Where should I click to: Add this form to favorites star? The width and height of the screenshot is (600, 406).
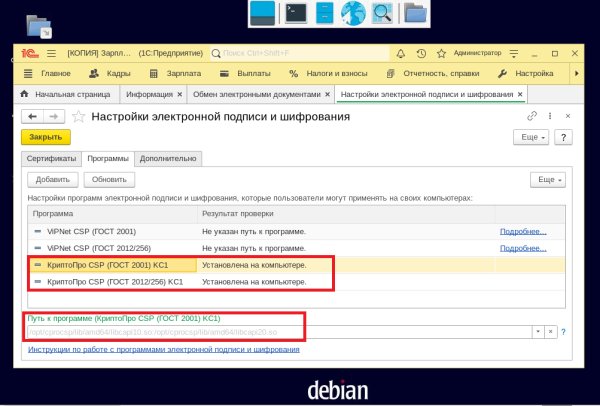(x=78, y=116)
